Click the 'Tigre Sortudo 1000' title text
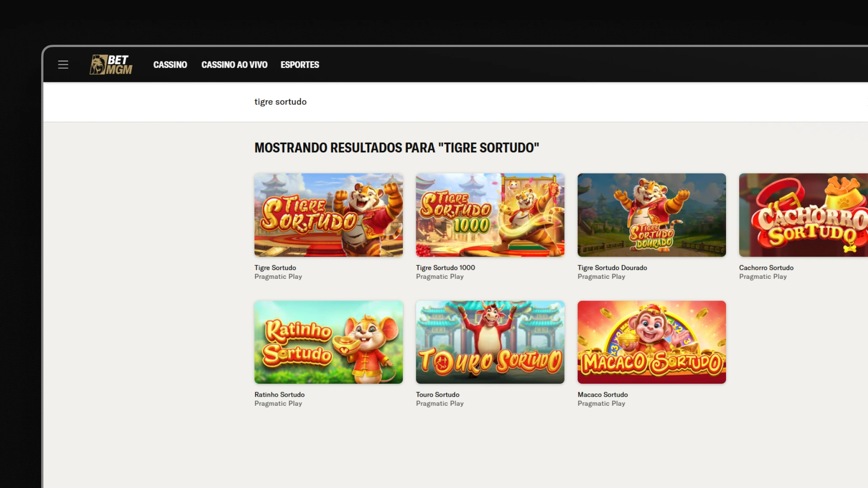 (445, 267)
